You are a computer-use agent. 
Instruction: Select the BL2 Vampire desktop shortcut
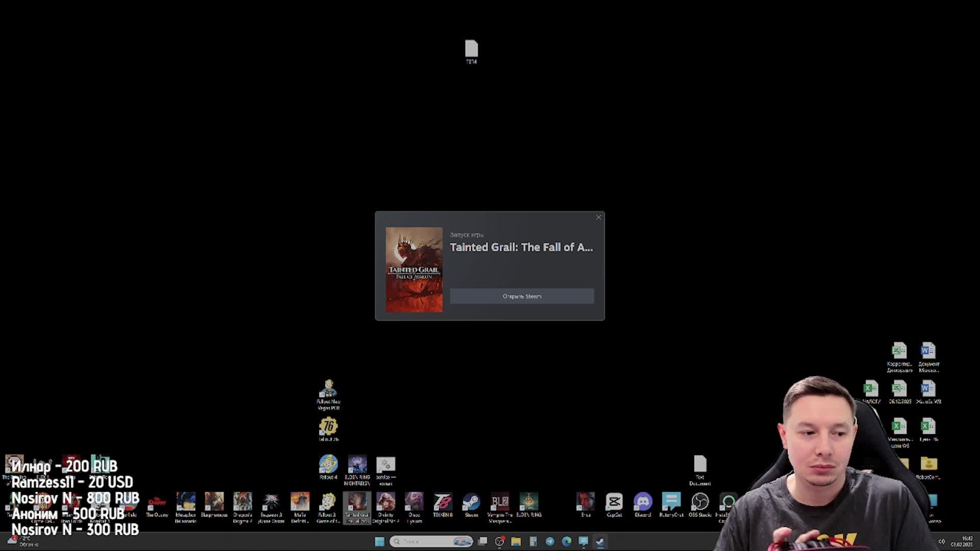tap(500, 503)
